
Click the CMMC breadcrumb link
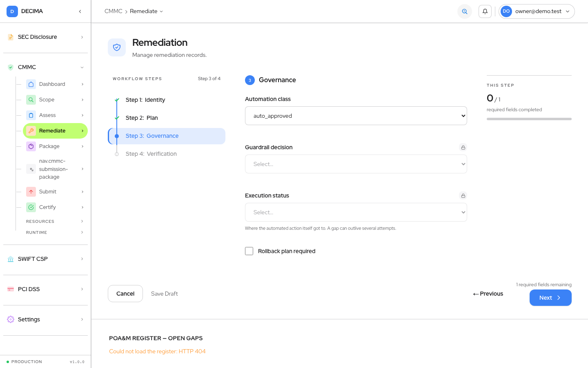click(114, 11)
